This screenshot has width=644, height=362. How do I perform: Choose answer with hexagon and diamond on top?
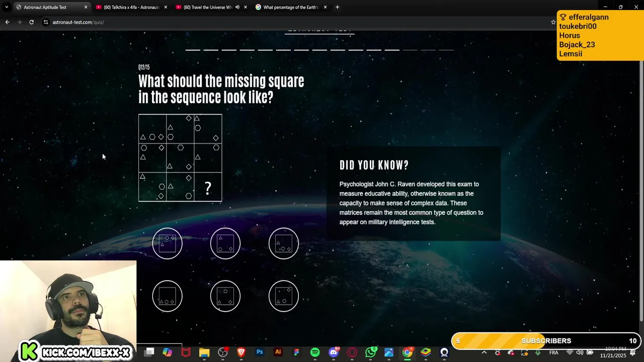point(168,243)
